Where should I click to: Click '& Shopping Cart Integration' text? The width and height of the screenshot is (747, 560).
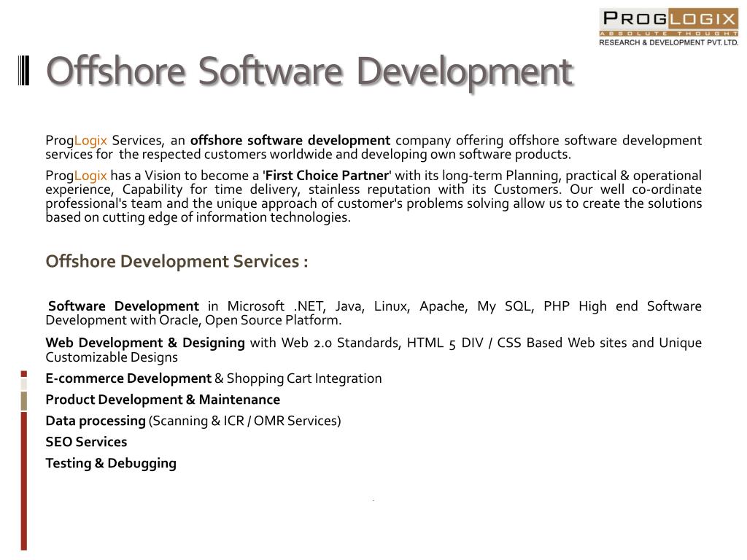pyautogui.click(x=298, y=378)
